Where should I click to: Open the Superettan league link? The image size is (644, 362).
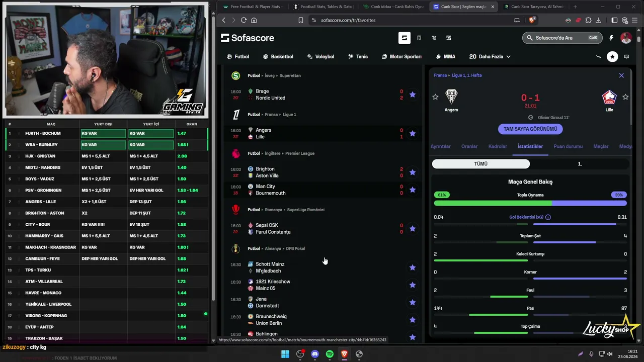(290, 75)
